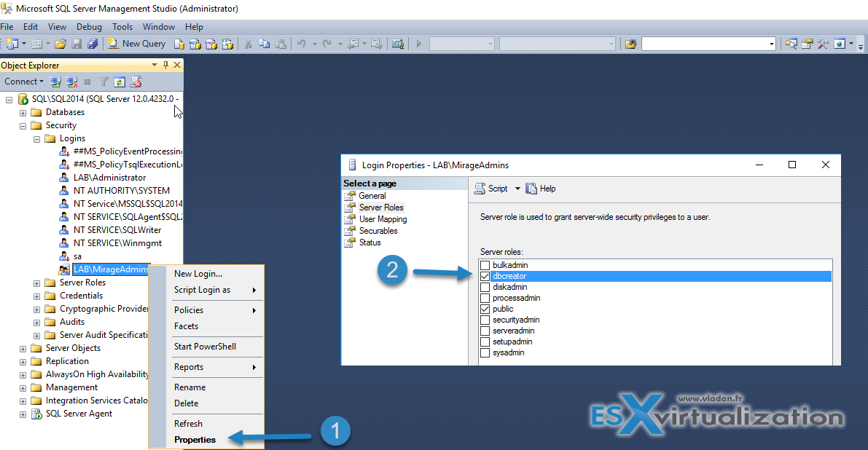The height and width of the screenshot is (450, 868).
Task: Click the Database Engine Query icon
Action: [x=179, y=44]
